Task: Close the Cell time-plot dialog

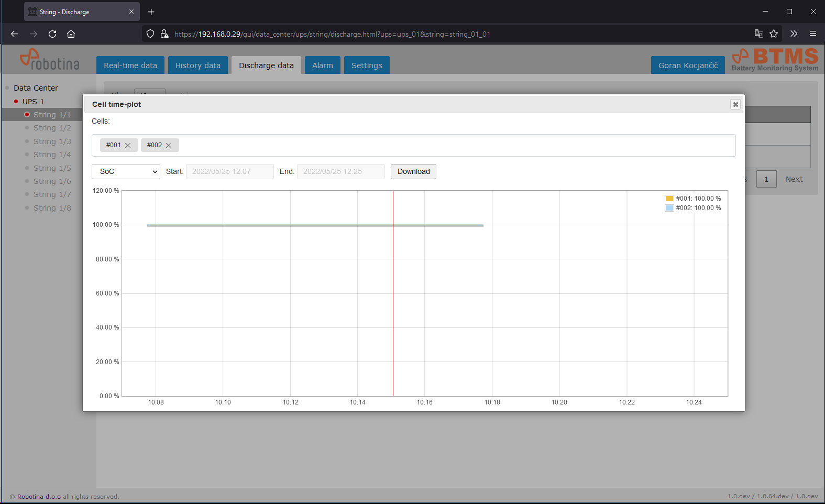Action: point(735,104)
